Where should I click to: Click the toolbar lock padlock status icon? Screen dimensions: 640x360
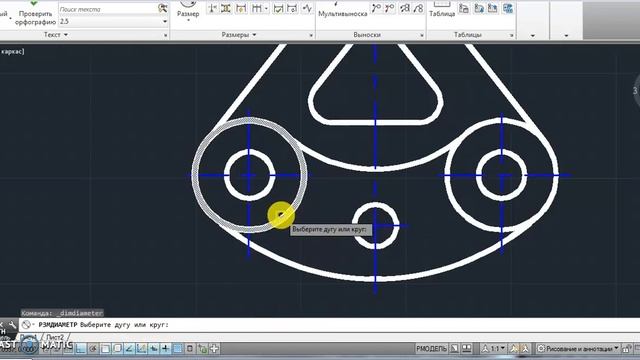point(627,349)
